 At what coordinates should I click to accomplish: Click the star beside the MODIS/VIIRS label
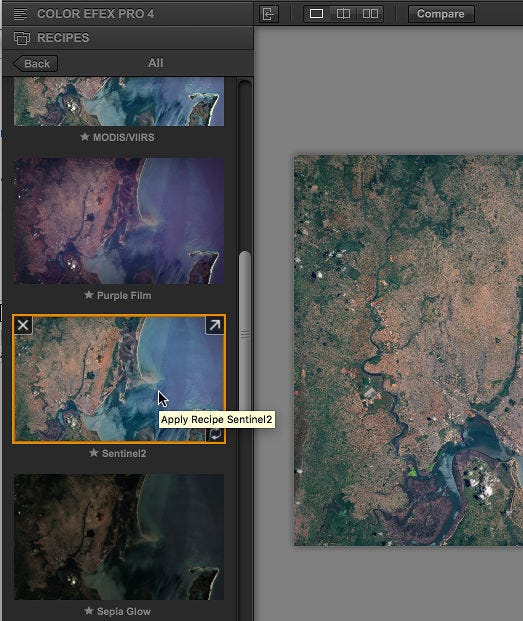(85, 137)
